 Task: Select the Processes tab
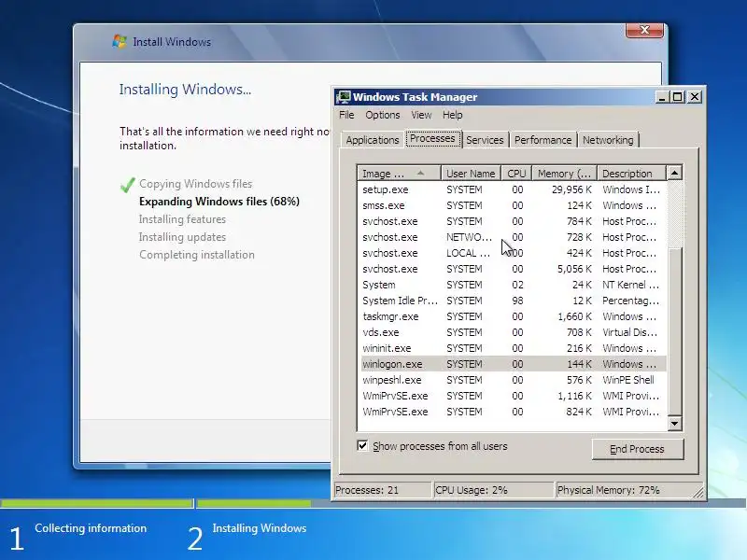(432, 138)
